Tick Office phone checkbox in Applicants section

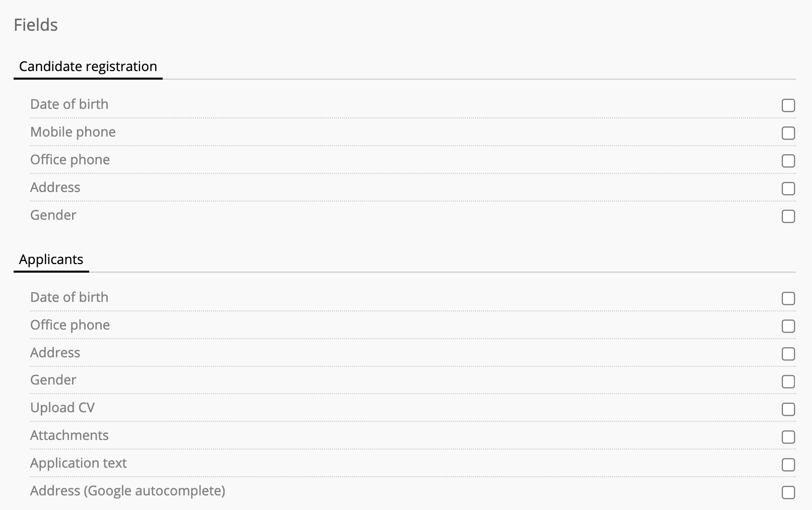click(x=788, y=326)
